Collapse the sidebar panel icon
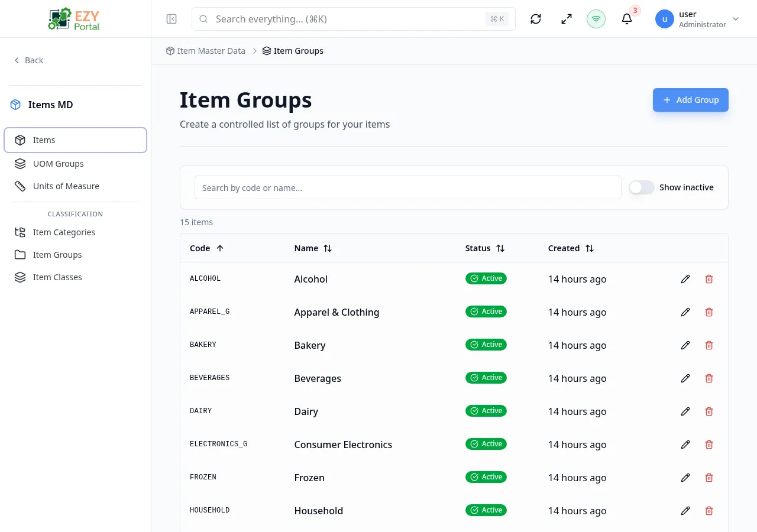This screenshot has width=757, height=532. [172, 19]
